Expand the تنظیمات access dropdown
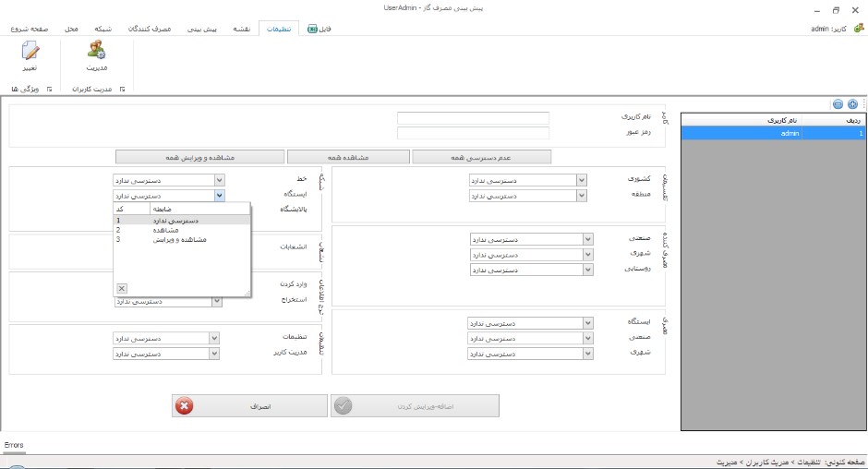The width and height of the screenshot is (868, 469). 213,338
